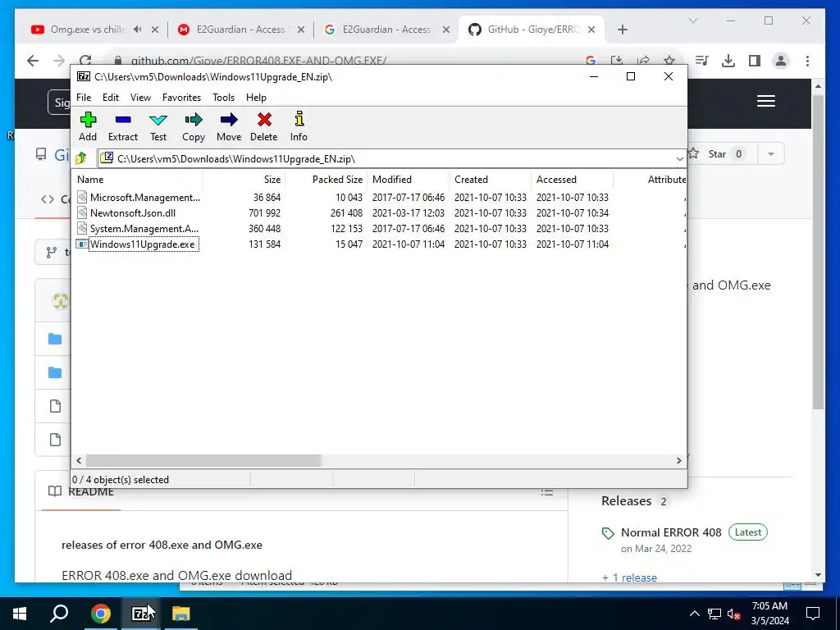Mute the audio icon on YouTube tab
Image resolution: width=840 pixels, height=630 pixels.
[138, 30]
